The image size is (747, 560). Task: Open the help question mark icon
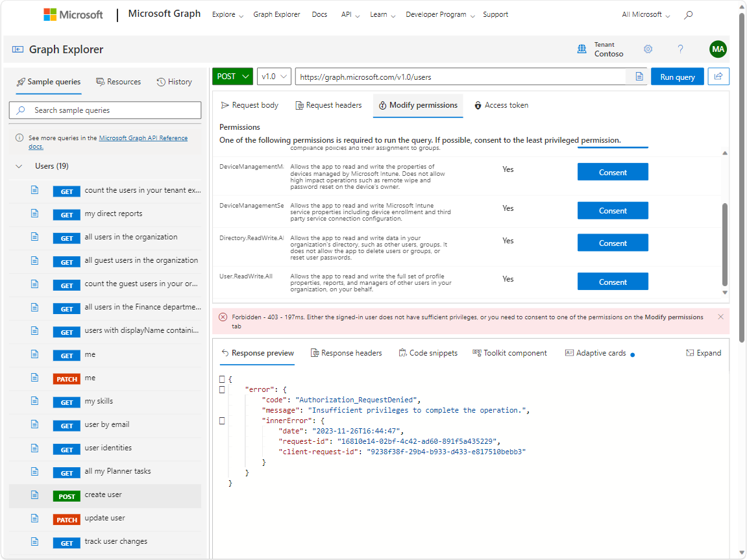[680, 49]
